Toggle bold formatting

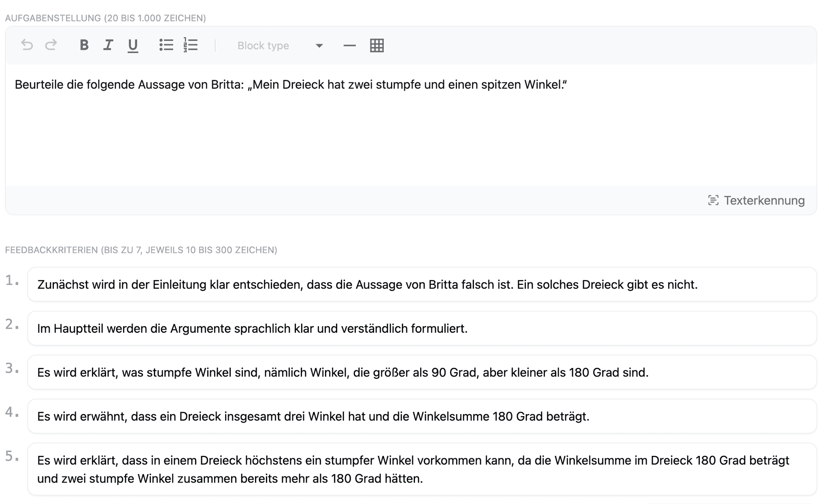[x=84, y=45]
